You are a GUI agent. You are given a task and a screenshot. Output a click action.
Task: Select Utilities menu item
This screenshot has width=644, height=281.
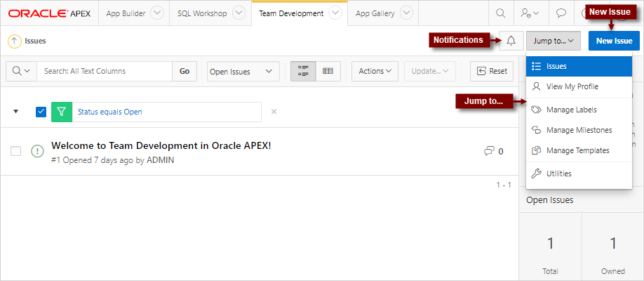[579, 174]
